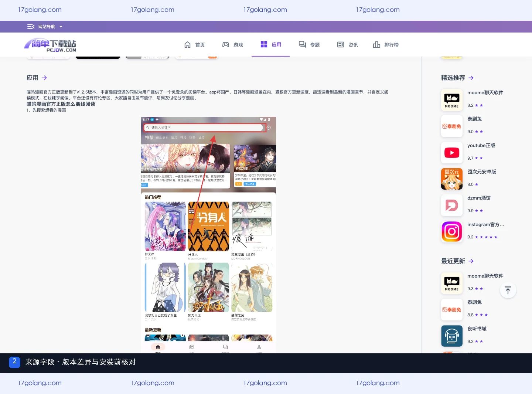Viewport: 532px width, 394px height.
Task: Click the 夜听书城 app icon
Action: point(452,336)
